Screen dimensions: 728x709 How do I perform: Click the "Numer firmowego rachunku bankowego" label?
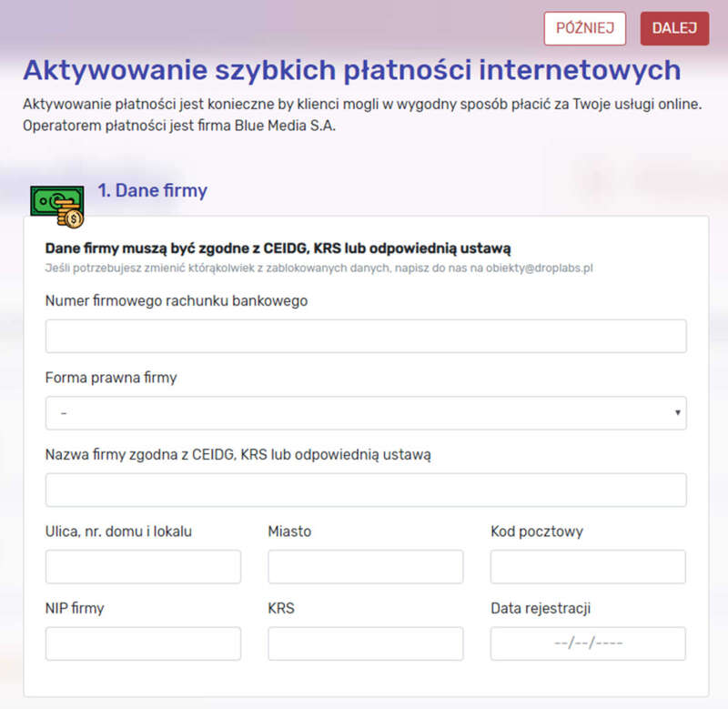click(x=177, y=300)
